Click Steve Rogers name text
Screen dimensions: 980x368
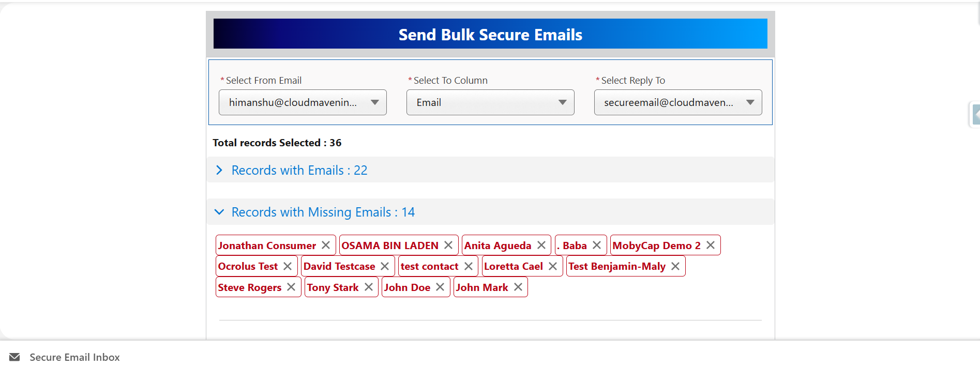coord(250,287)
